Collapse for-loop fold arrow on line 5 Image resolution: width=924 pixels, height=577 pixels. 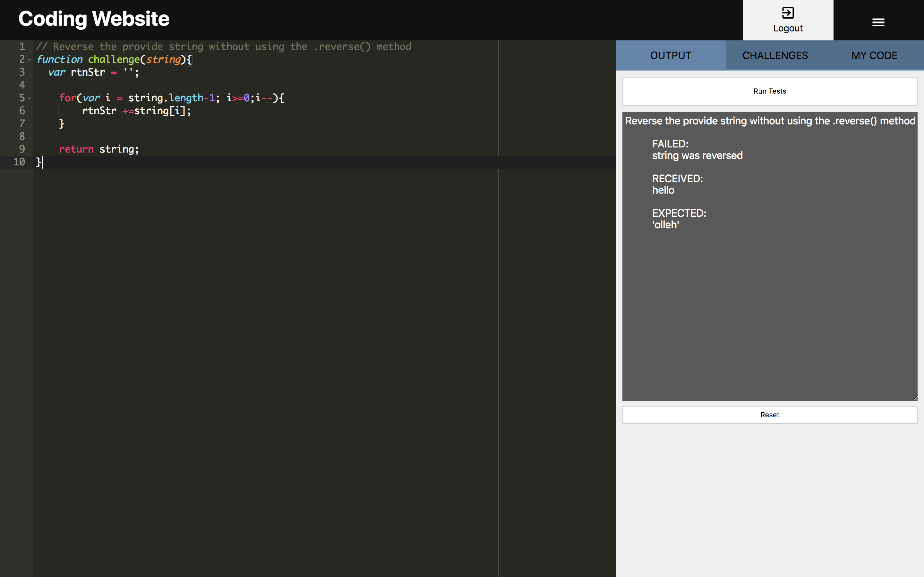pos(30,98)
